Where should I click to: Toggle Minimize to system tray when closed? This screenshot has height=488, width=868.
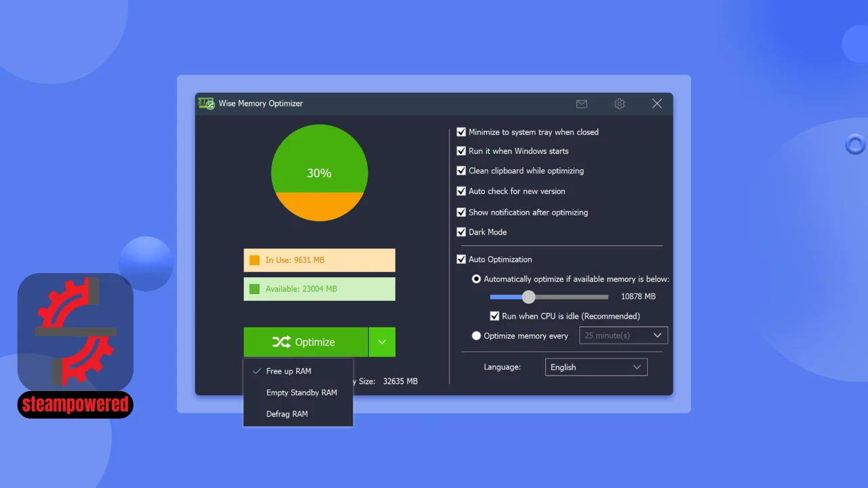click(461, 132)
